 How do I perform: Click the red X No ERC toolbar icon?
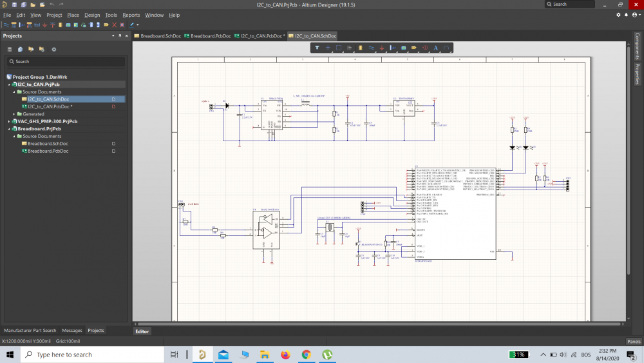[x=114, y=25]
